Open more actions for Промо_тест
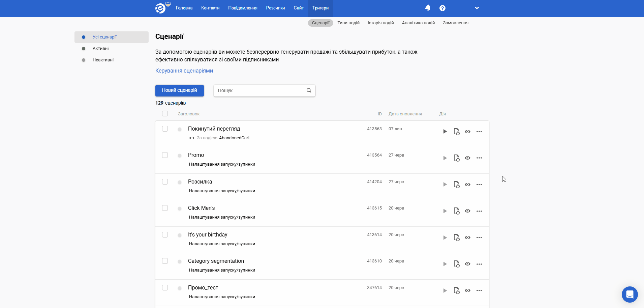 pyautogui.click(x=479, y=290)
